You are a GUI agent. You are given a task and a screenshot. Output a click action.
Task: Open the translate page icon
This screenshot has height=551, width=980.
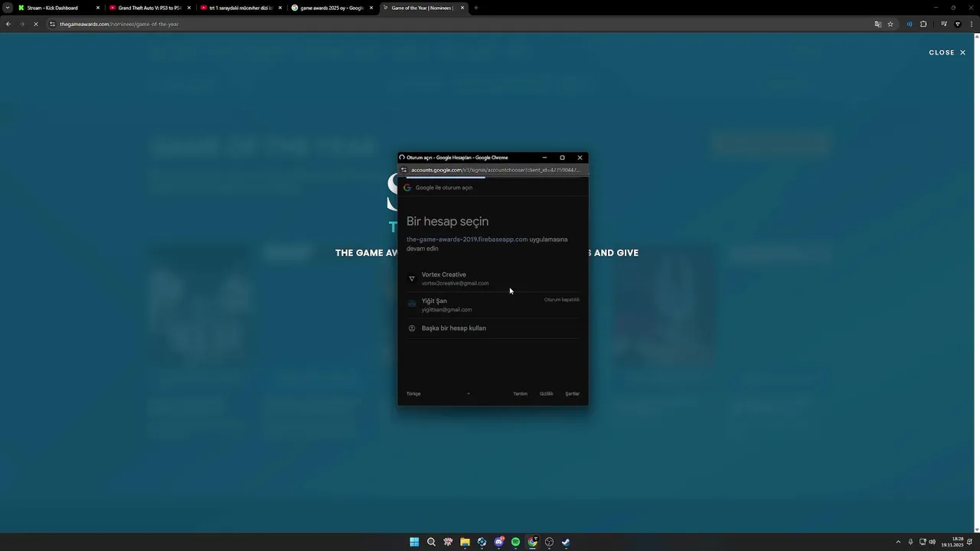(x=878, y=24)
